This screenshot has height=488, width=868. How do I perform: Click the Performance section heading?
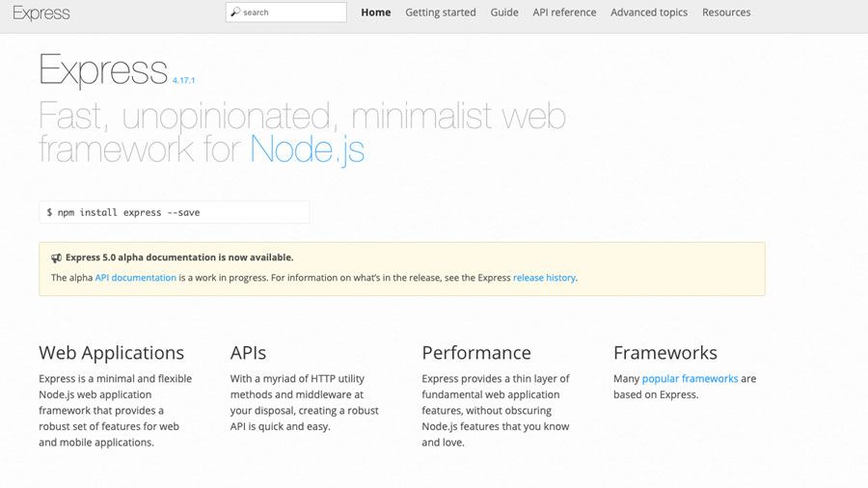point(476,353)
